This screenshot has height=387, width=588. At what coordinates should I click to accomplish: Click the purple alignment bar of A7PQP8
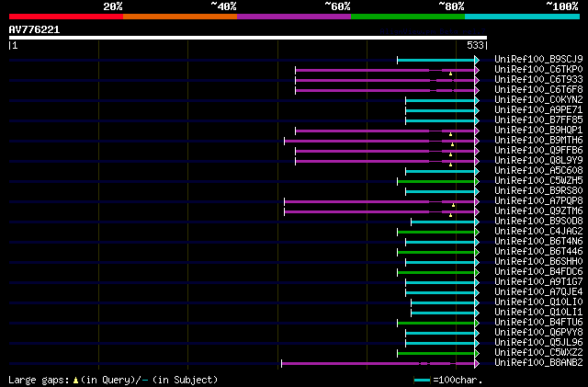click(382, 202)
